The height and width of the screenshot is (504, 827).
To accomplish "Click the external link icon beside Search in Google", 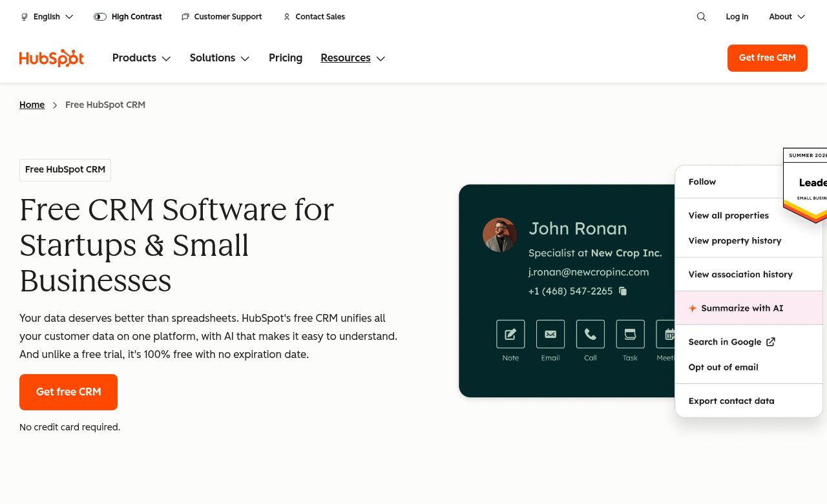I will pos(771,342).
